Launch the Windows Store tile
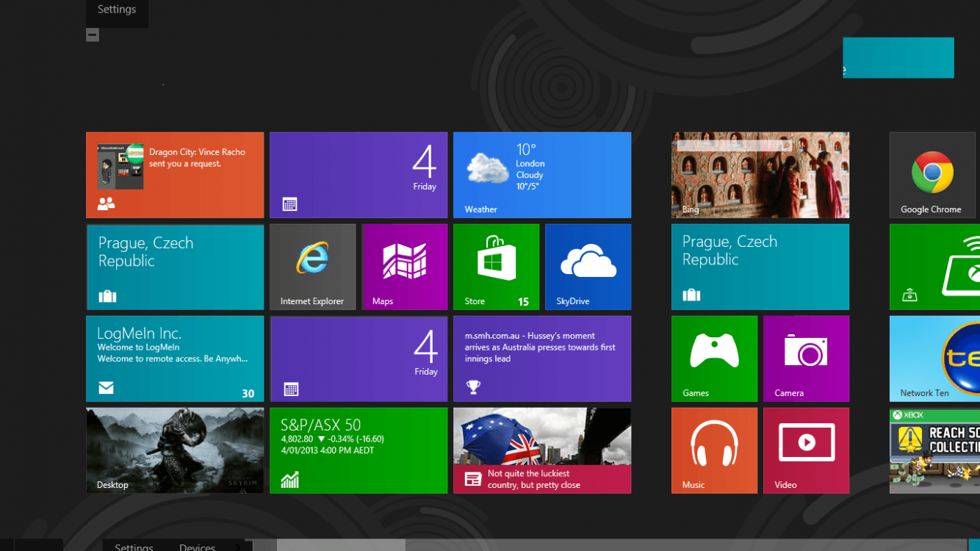This screenshot has width=980, height=551. click(496, 266)
